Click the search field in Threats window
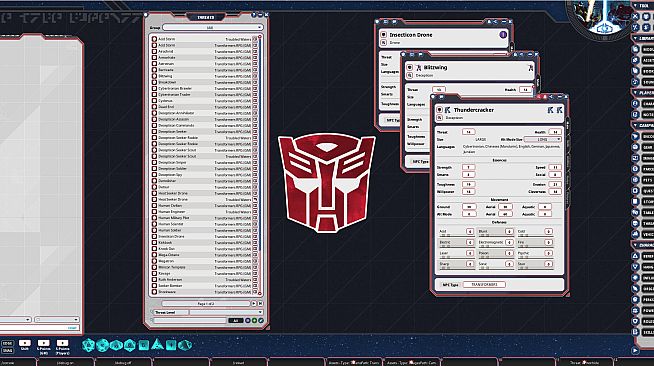Viewport: 654px width, 366px height. tap(190, 321)
